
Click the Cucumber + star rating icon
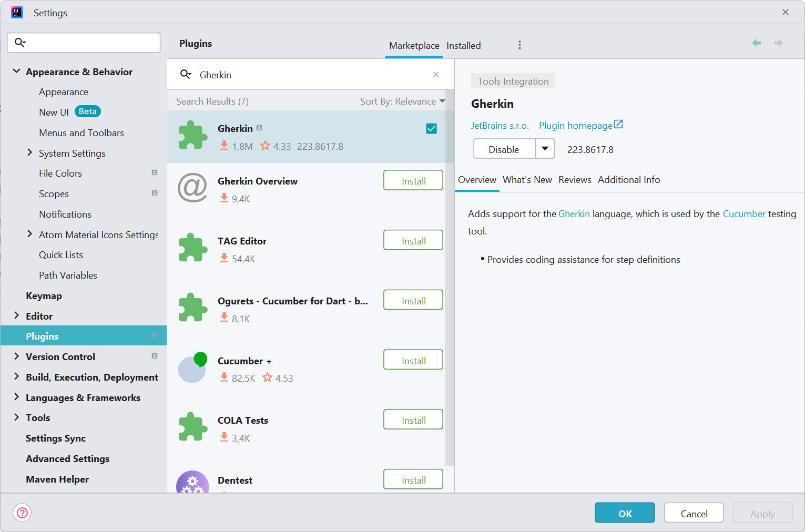(x=267, y=377)
